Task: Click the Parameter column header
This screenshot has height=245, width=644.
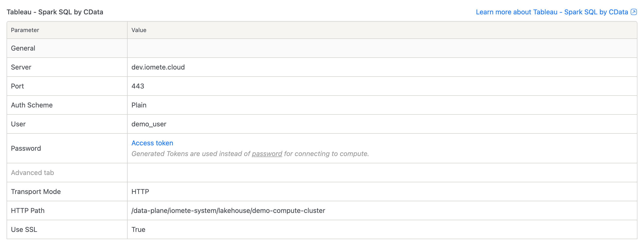Action: click(25, 30)
